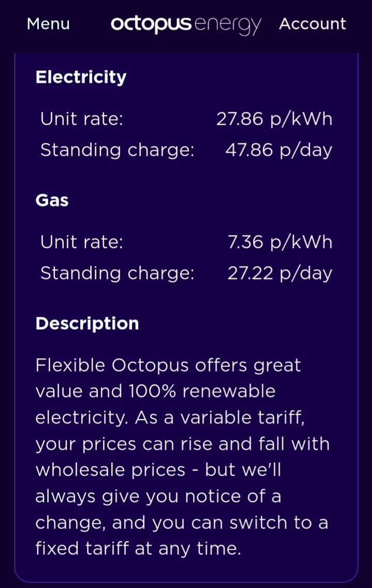Open the Menu in header
372x588 pixels.
tap(48, 24)
